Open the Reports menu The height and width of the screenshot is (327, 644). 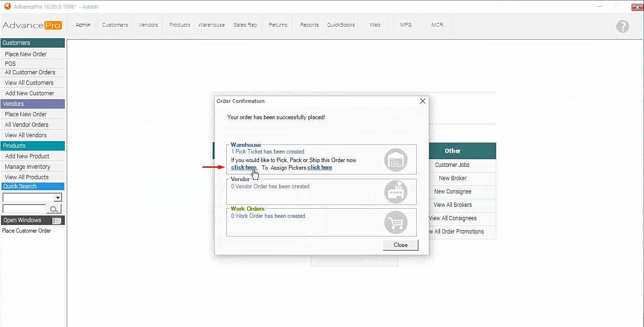click(x=309, y=25)
